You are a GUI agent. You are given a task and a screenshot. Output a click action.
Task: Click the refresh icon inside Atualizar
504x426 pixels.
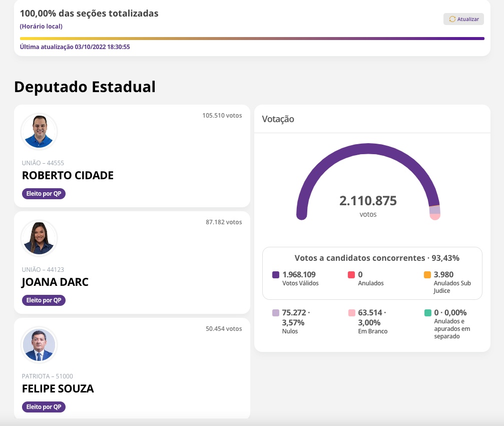452,19
